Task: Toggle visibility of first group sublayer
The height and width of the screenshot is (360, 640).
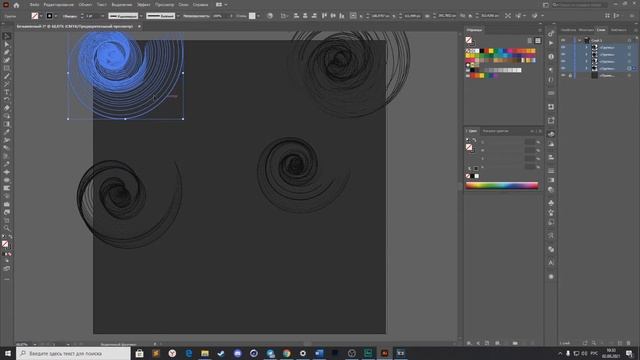Action: [563, 47]
